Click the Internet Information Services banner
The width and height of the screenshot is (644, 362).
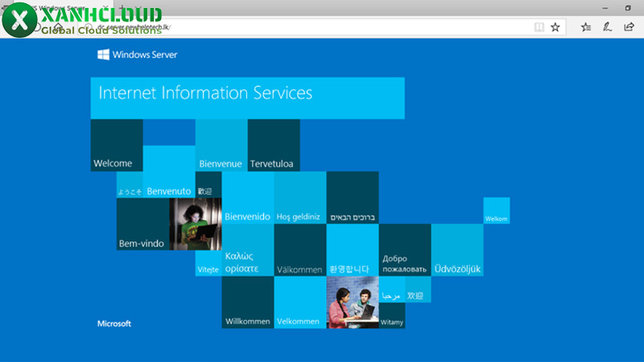pos(247,98)
